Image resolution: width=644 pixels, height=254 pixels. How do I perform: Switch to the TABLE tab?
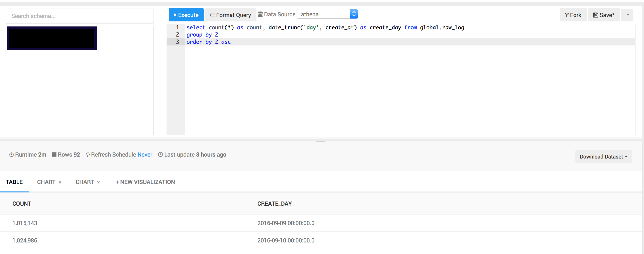[x=14, y=182]
